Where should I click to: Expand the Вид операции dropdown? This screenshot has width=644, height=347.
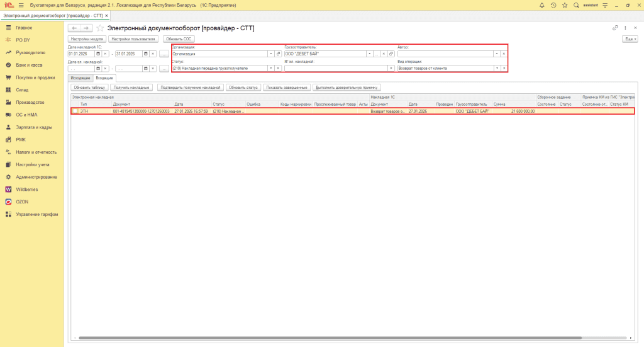pyautogui.click(x=496, y=68)
